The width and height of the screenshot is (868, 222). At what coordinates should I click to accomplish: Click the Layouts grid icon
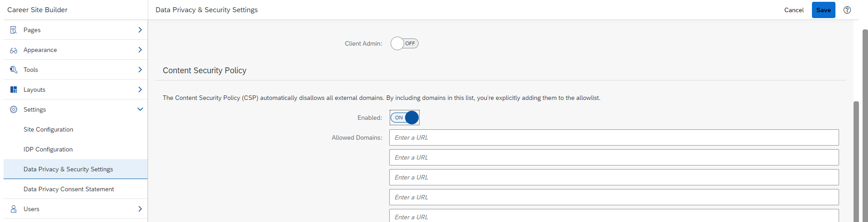click(14, 90)
